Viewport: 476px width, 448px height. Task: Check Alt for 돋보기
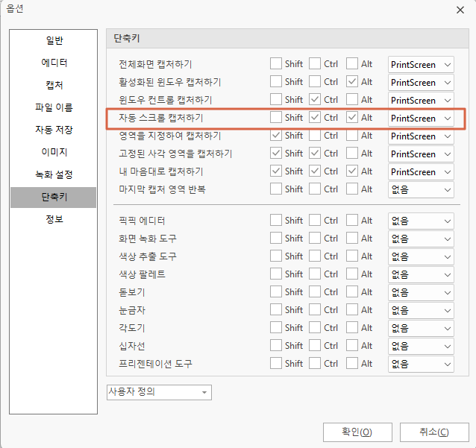tap(352, 291)
